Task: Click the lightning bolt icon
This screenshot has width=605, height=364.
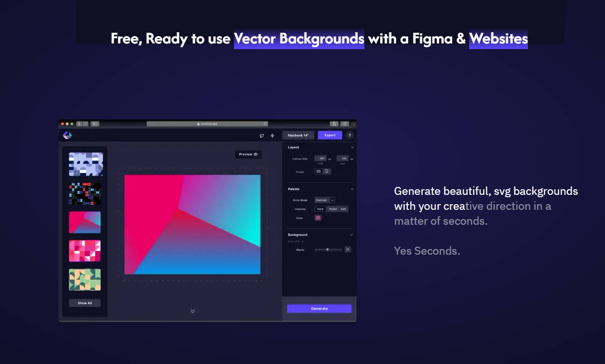Action: pos(272,136)
